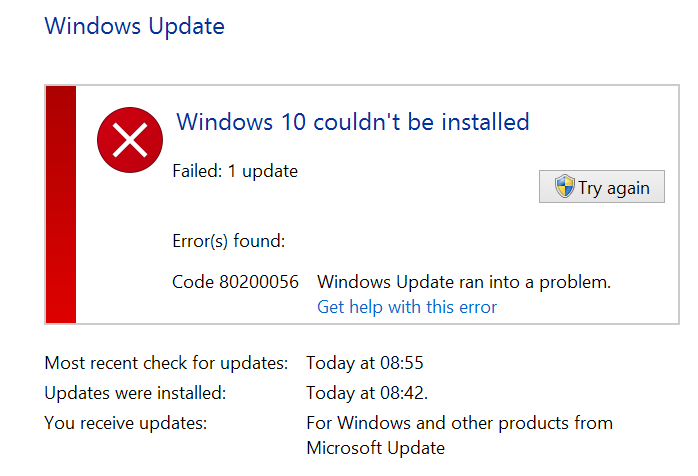Click the Failed: 1 update text
This screenshot has width=698, height=476.
(235, 171)
